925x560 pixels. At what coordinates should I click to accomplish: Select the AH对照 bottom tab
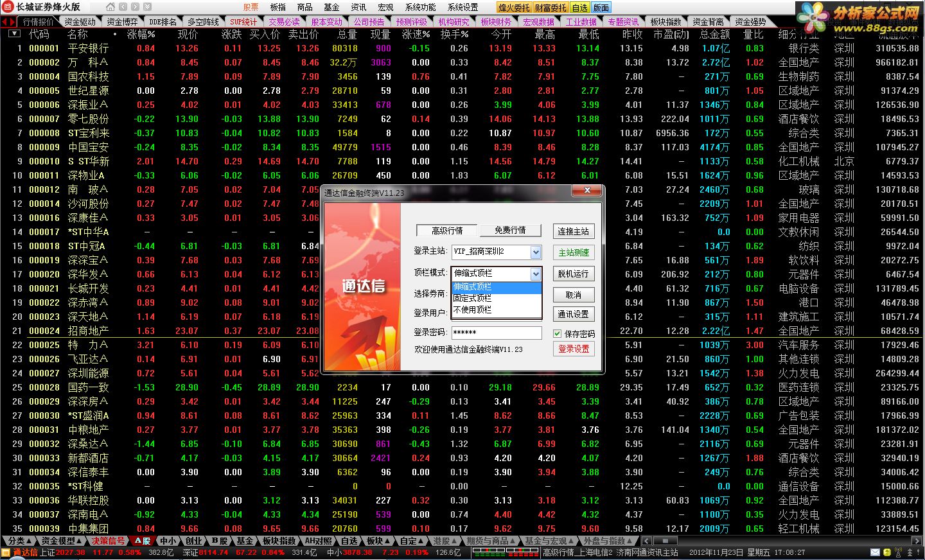coord(318,541)
